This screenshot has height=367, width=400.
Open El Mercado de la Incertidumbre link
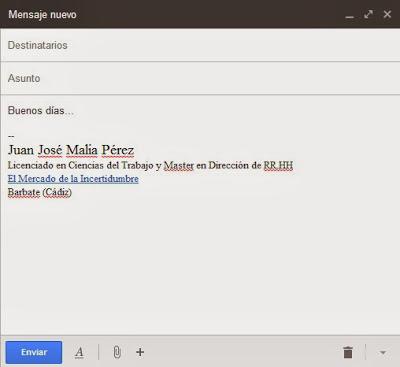tap(73, 179)
